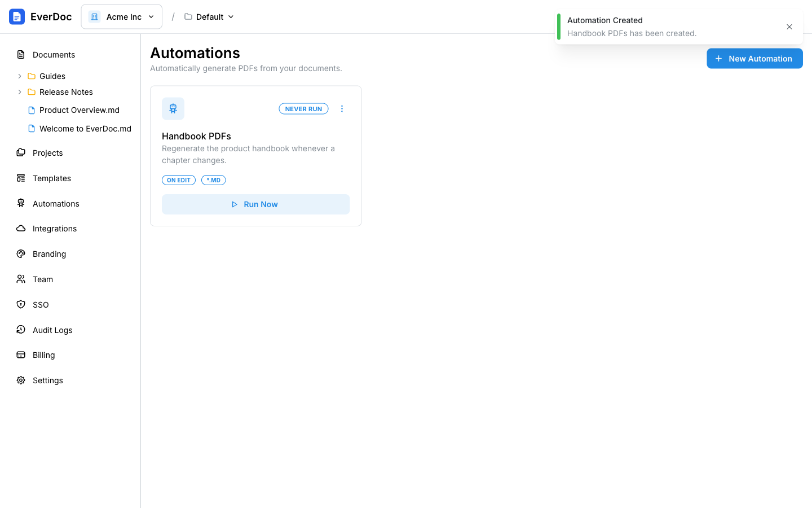Click the Settings gear icon

point(21,380)
